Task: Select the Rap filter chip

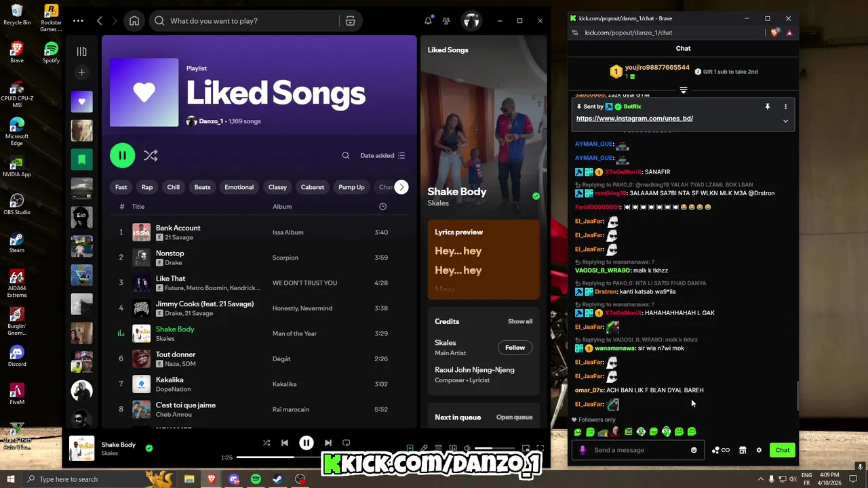Action: (x=147, y=187)
